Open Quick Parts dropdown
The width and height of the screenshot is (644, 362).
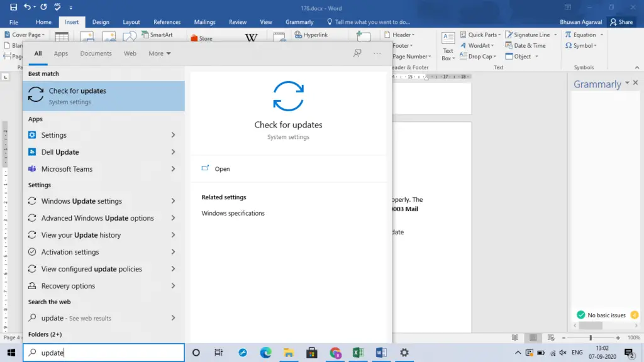tap(480, 35)
